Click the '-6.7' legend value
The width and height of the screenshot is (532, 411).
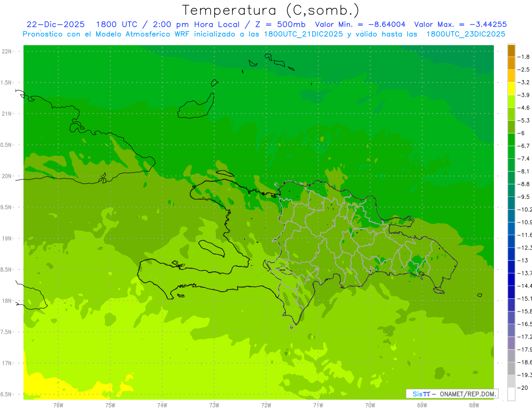(524, 146)
